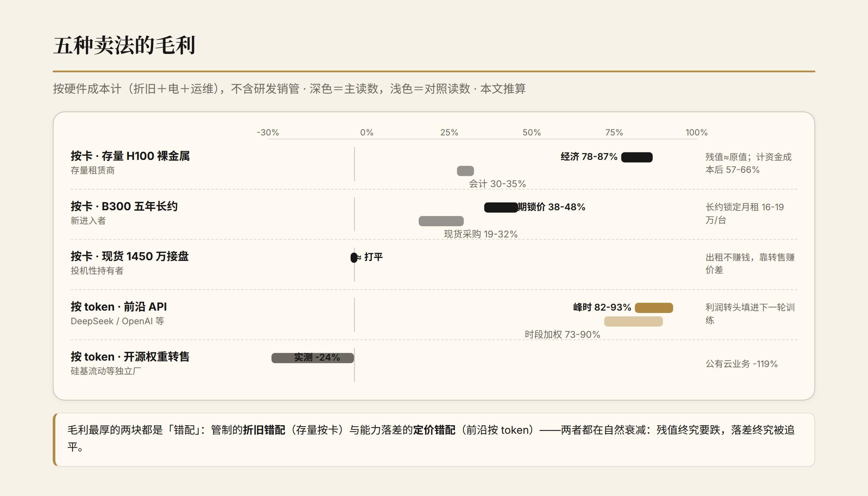
Task: Click the note 长约锁定月租 16-19 万/台
Action: click(745, 213)
